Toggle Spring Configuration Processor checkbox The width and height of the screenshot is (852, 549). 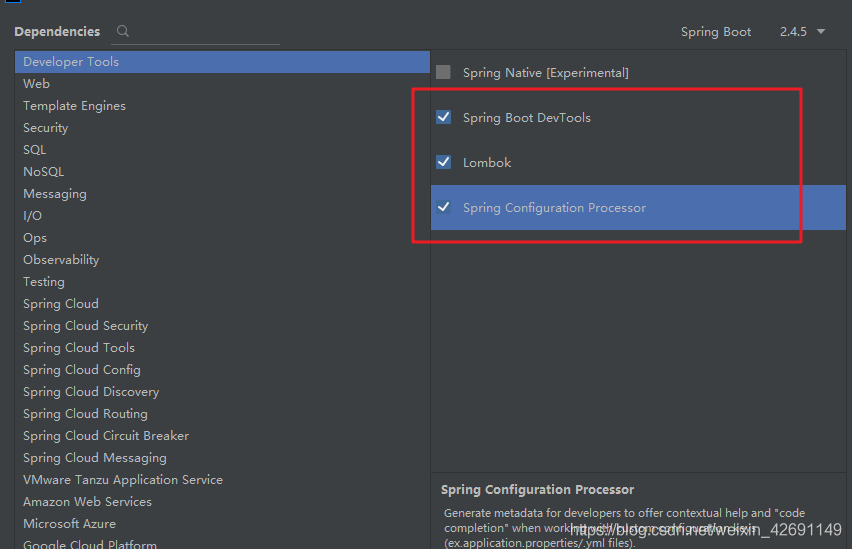(x=443, y=208)
